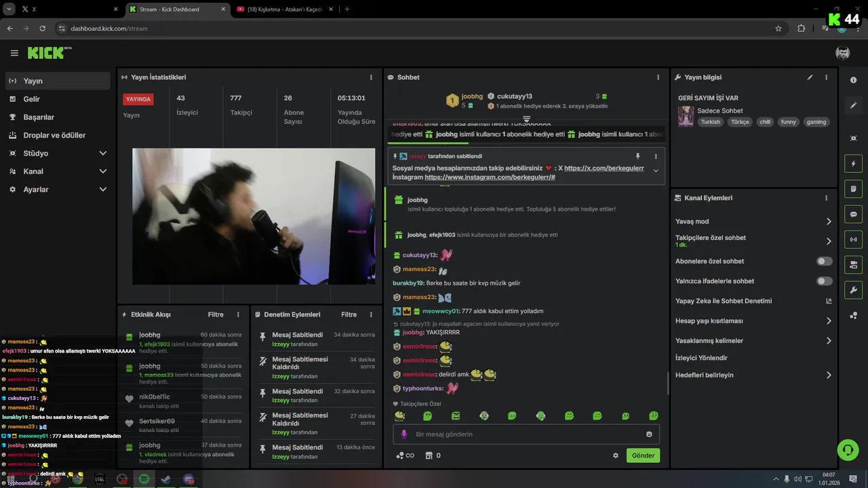Expand the Ayarlar sidebar section

pyautogui.click(x=103, y=189)
